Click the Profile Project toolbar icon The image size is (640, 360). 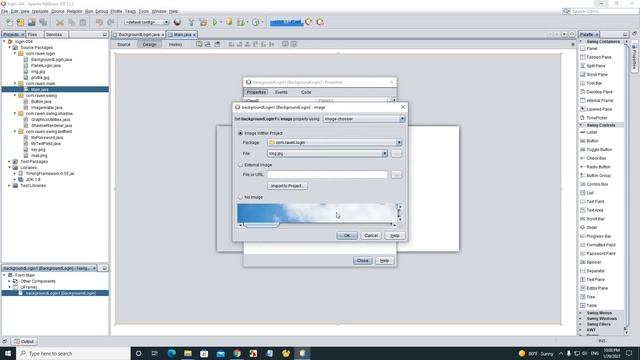(256, 22)
